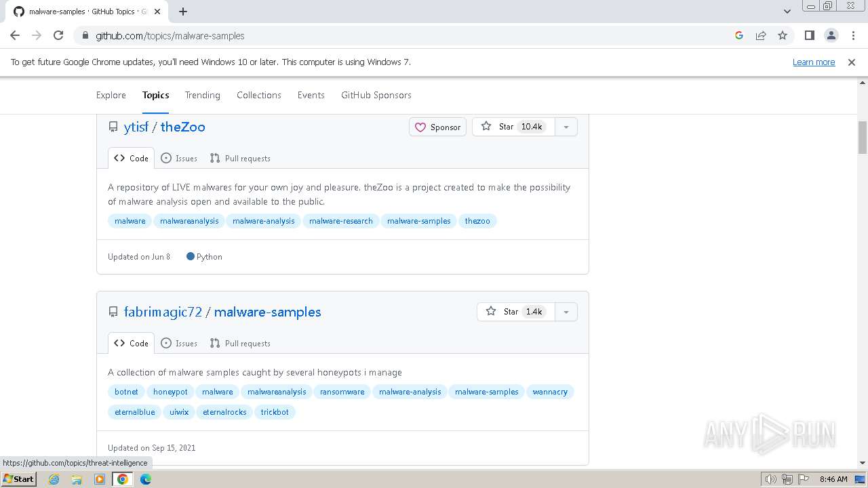Click malwareanalysis tag under theZoo

[x=189, y=221]
